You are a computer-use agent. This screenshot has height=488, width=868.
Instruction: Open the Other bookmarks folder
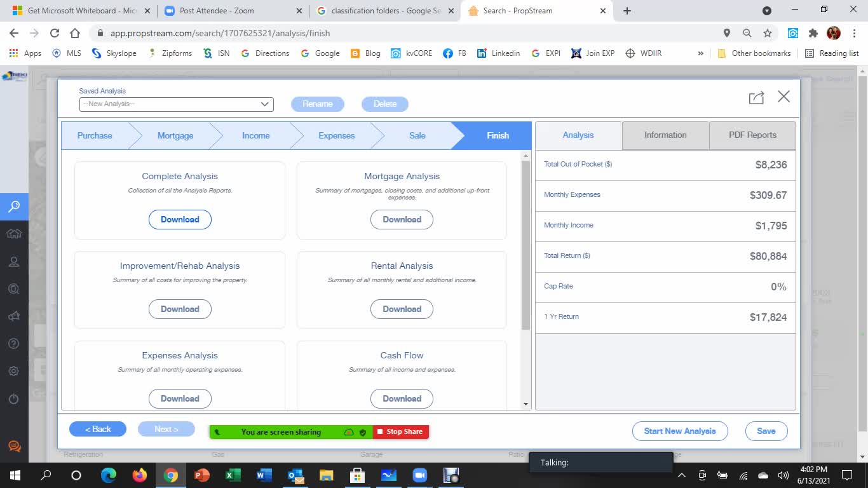click(x=754, y=53)
